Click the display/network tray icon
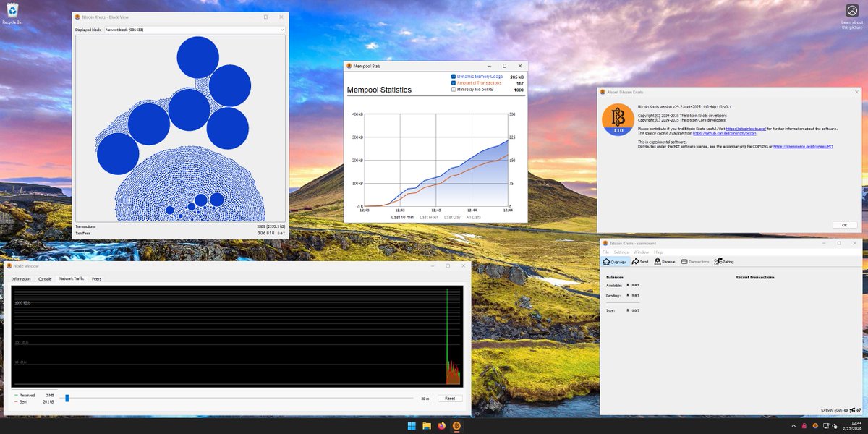868x434 pixels. [x=825, y=425]
